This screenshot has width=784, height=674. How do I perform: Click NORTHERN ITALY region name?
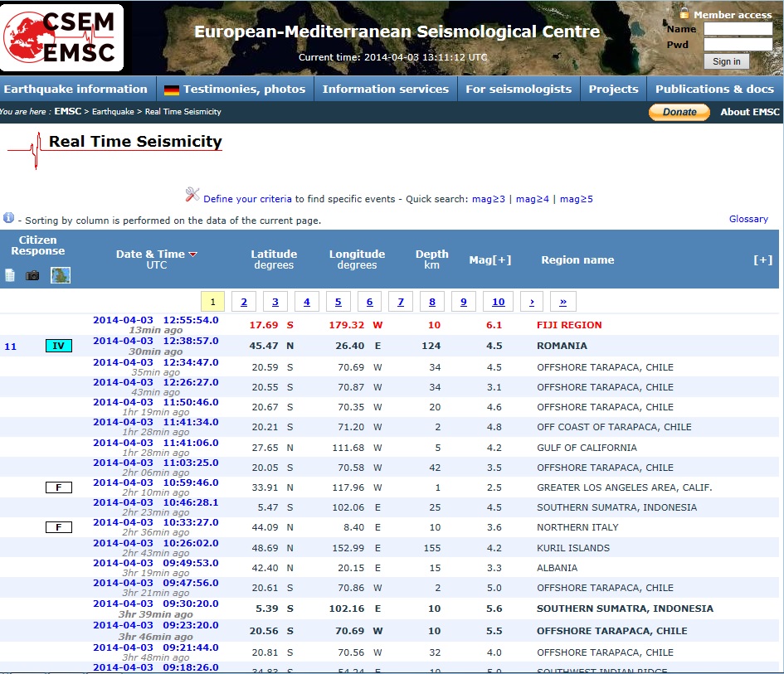(x=577, y=527)
